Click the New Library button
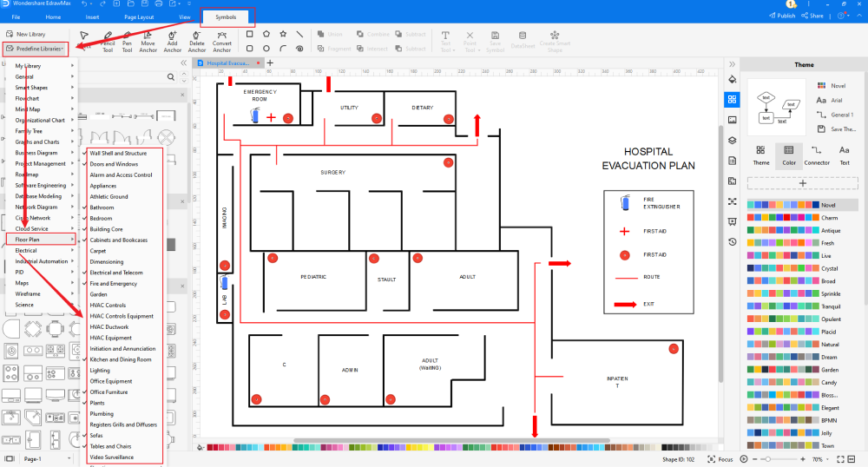The width and height of the screenshot is (868, 467). 26,35
